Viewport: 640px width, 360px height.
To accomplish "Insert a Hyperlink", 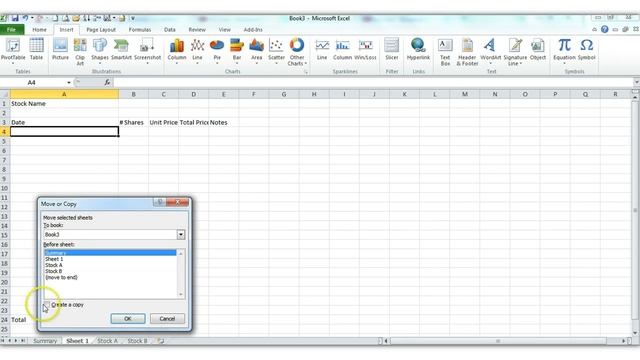I will [418, 50].
